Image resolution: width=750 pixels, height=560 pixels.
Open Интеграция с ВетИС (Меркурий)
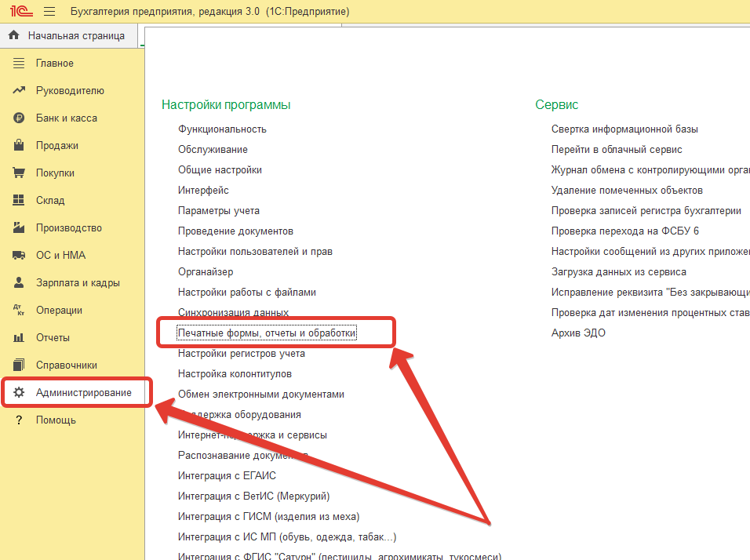pyautogui.click(x=253, y=496)
